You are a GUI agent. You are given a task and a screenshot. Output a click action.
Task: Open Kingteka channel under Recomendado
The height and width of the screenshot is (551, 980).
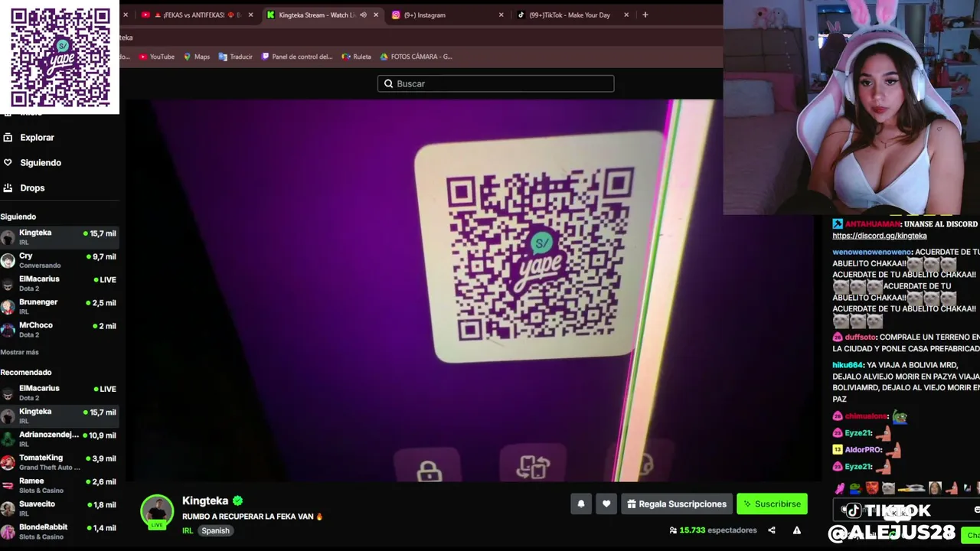pos(60,416)
